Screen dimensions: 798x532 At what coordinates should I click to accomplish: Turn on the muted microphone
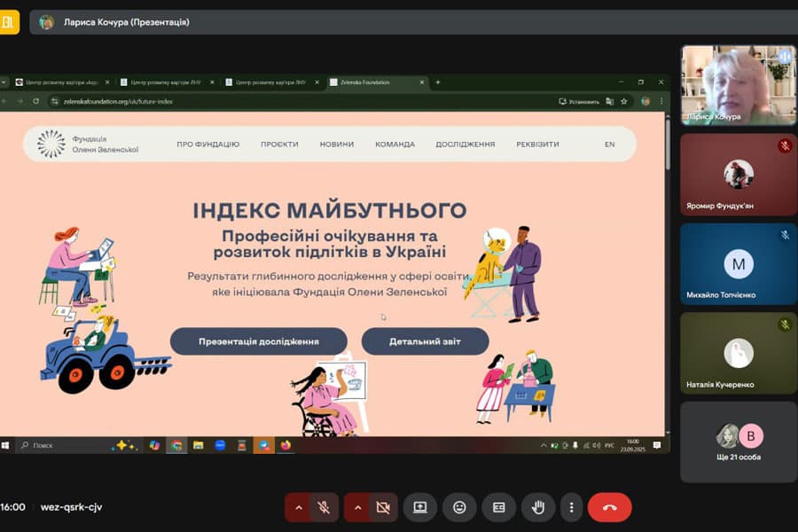(324, 507)
